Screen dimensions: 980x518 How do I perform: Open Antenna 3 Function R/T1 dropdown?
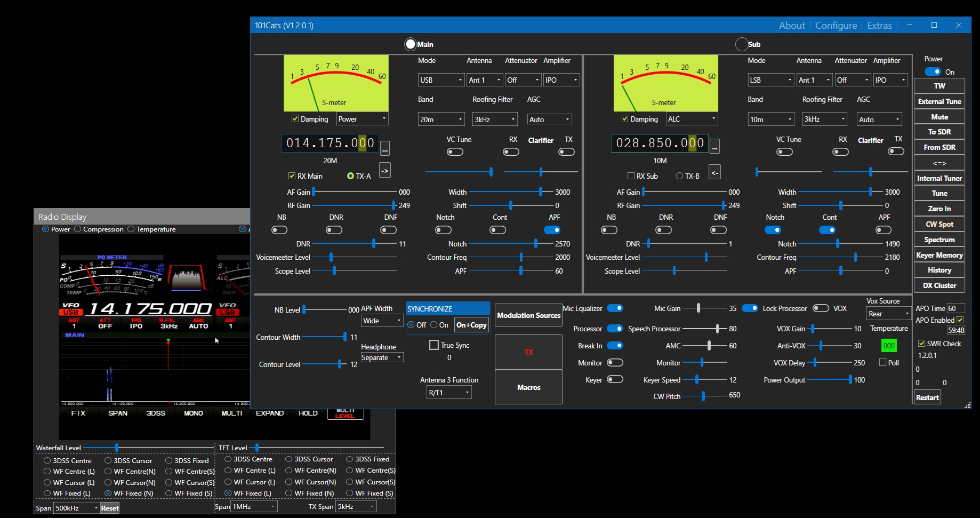point(449,393)
